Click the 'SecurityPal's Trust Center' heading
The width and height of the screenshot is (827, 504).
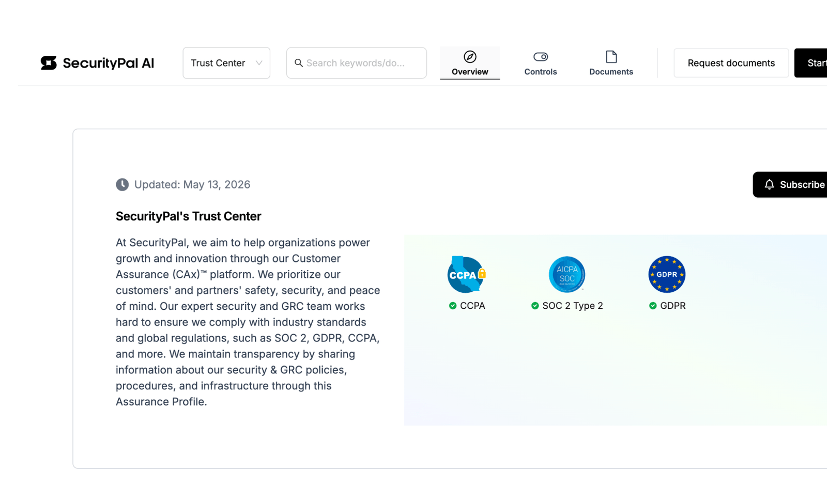(188, 216)
